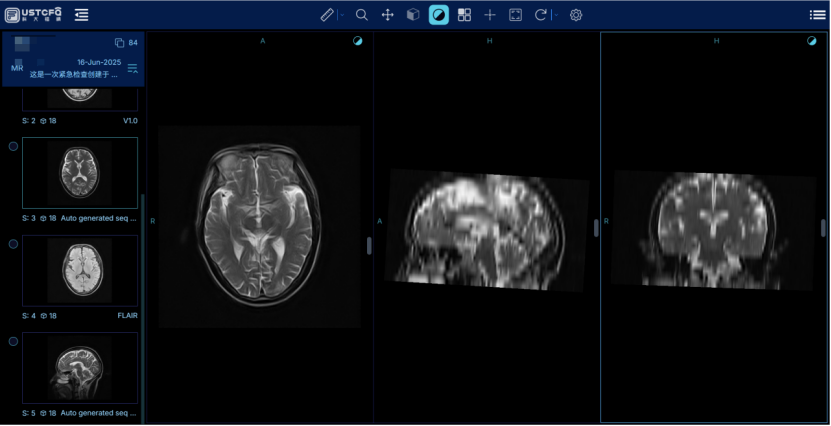Select the pan move tool
The width and height of the screenshot is (831, 426).
click(x=387, y=15)
